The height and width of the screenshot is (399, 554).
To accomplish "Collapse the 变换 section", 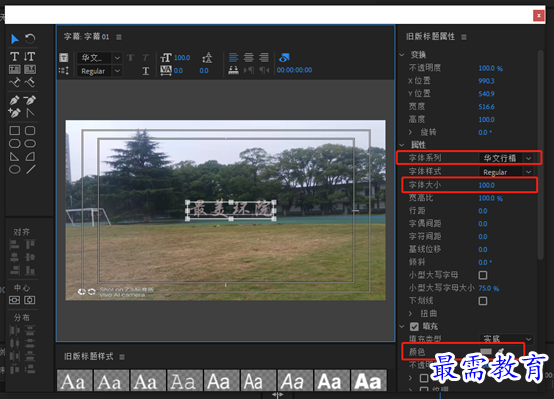I will point(402,55).
